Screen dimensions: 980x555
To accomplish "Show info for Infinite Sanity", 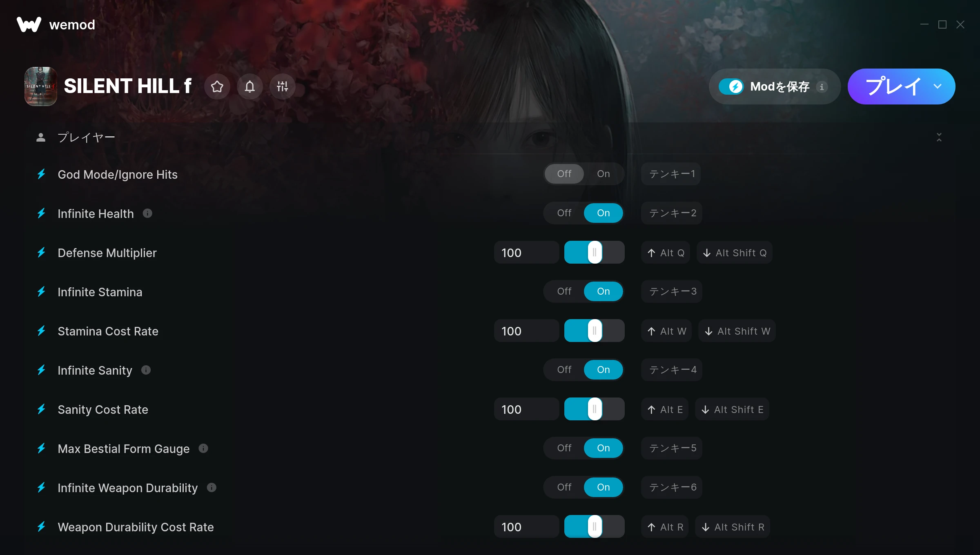I will (146, 370).
